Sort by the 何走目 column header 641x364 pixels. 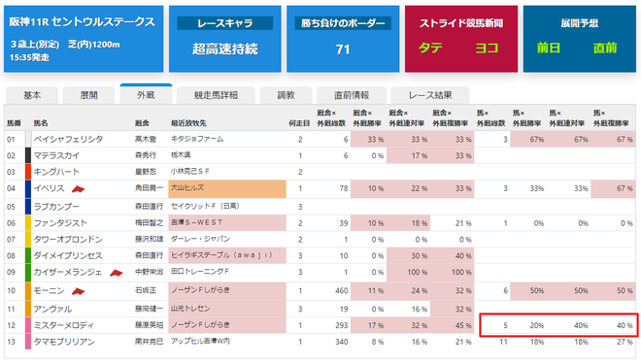tap(299, 123)
